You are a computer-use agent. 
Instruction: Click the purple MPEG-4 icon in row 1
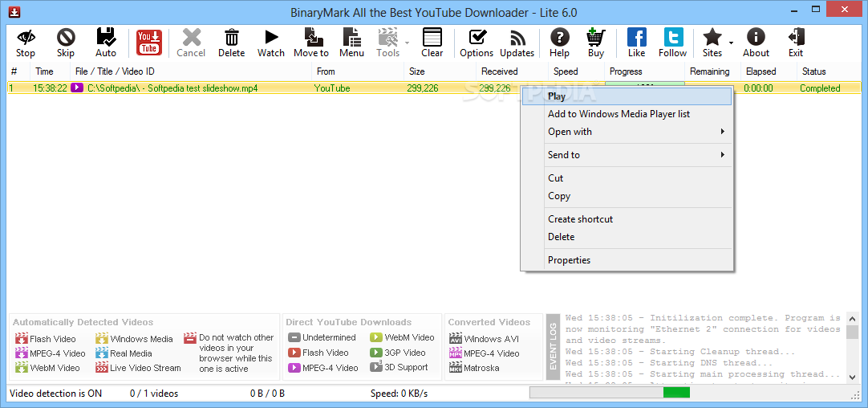tap(77, 88)
